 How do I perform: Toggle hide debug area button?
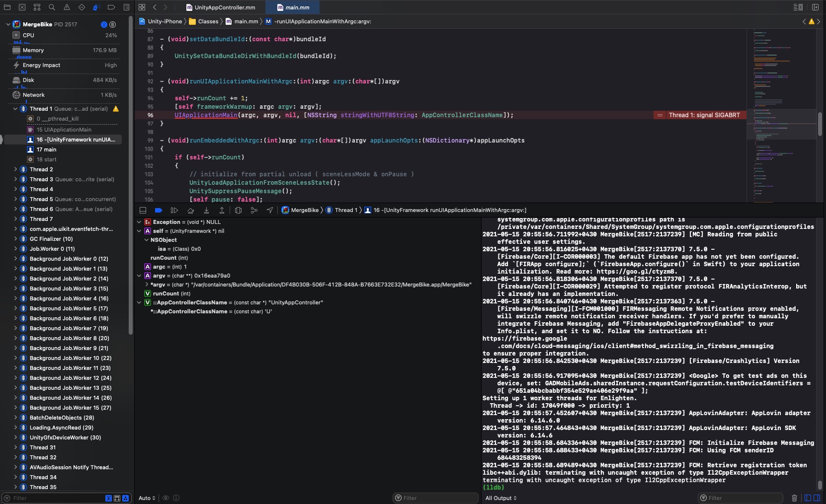click(x=143, y=211)
